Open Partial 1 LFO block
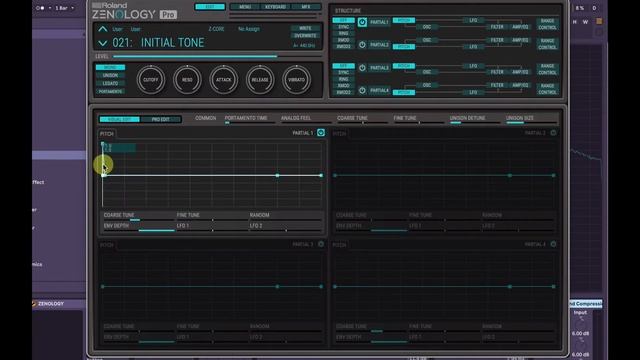 pos(473,20)
